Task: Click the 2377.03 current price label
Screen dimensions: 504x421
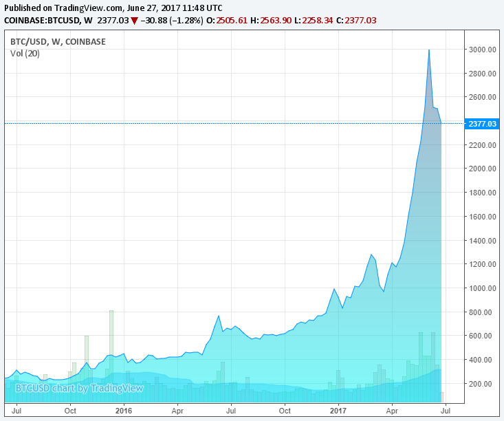Action: coord(482,124)
